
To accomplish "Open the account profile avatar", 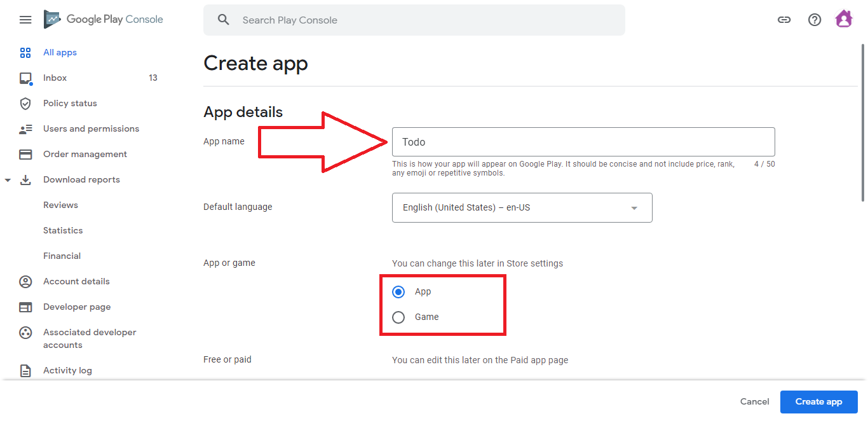I will coord(844,19).
